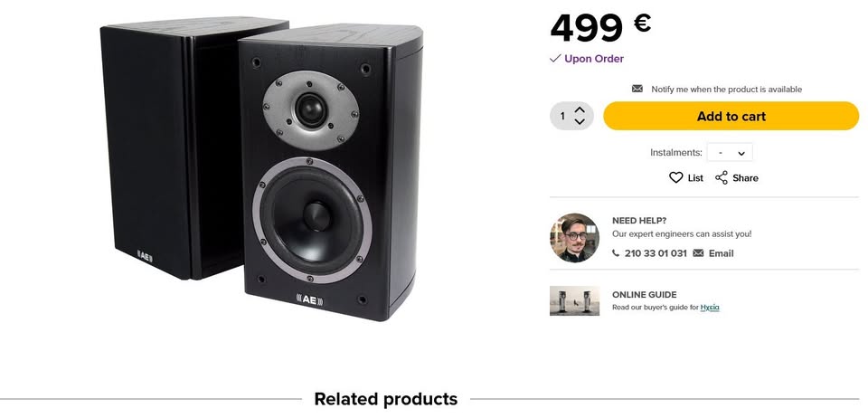The width and height of the screenshot is (868, 418).
Task: Open the Instalments dropdown
Action: [730, 153]
